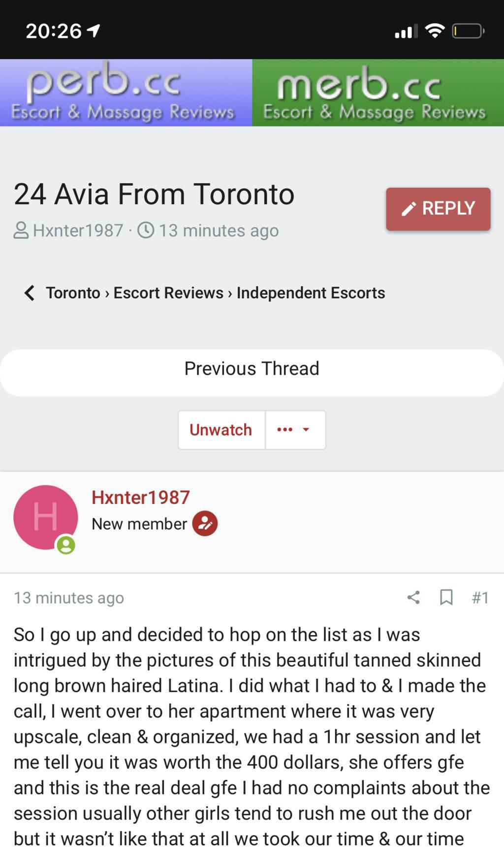Open Independent Escorts breadcrumb

(311, 293)
